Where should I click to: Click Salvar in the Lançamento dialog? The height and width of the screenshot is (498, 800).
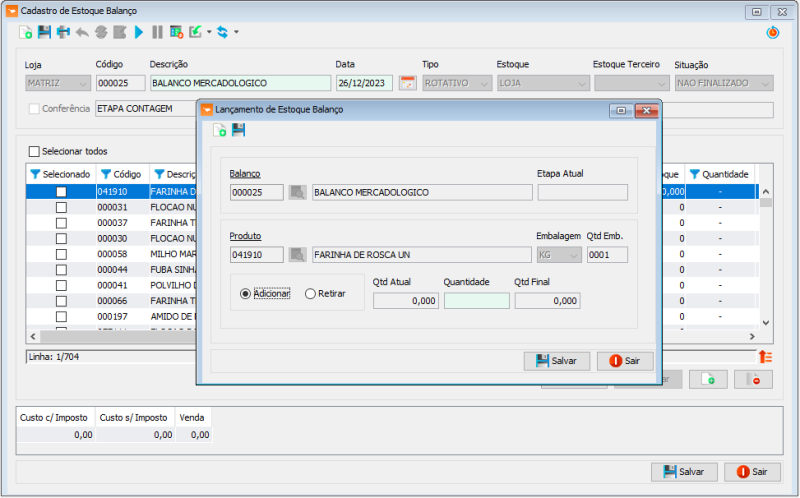pos(557,361)
